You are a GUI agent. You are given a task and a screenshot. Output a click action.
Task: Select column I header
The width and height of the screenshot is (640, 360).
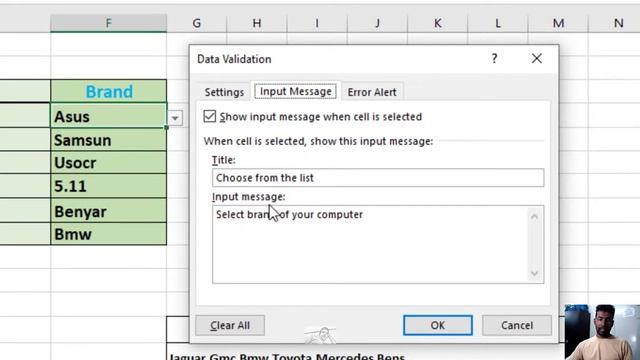point(317,23)
